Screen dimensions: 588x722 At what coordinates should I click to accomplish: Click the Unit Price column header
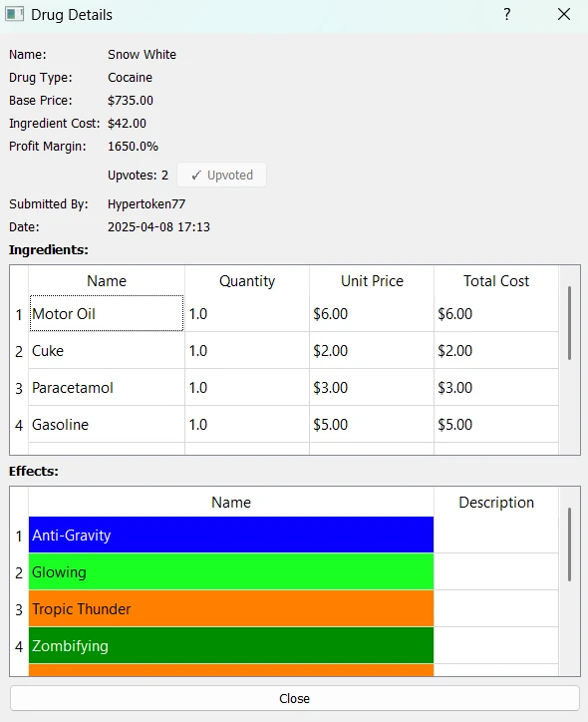coord(372,281)
